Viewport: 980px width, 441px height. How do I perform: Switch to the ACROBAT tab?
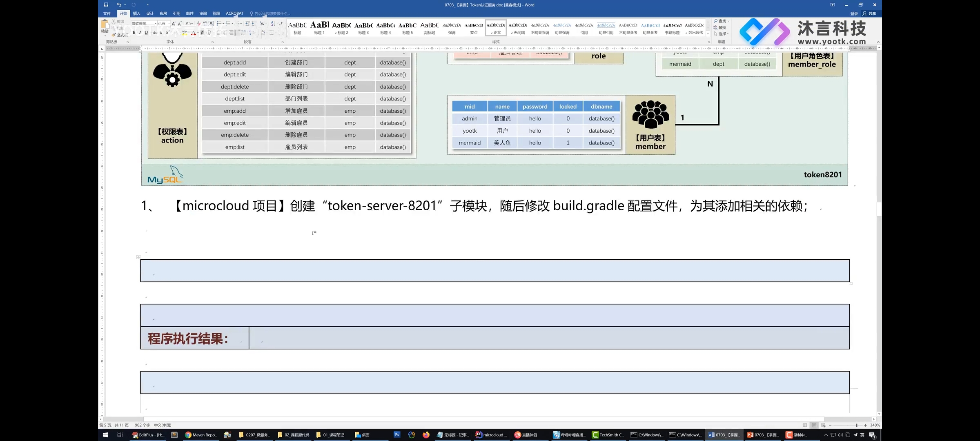[235, 13]
